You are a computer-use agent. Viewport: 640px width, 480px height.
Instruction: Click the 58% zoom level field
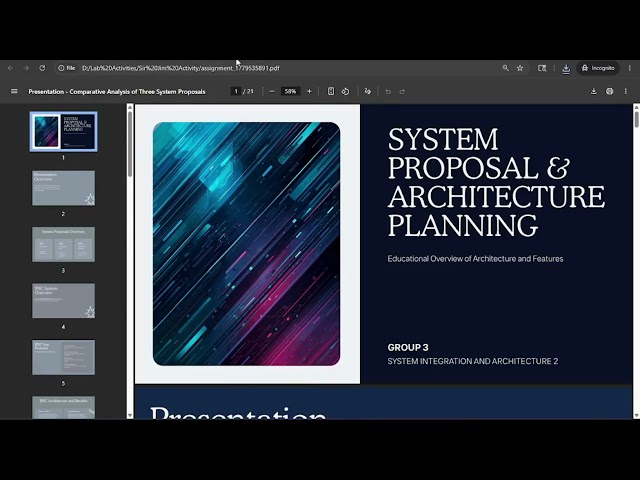coord(290,91)
